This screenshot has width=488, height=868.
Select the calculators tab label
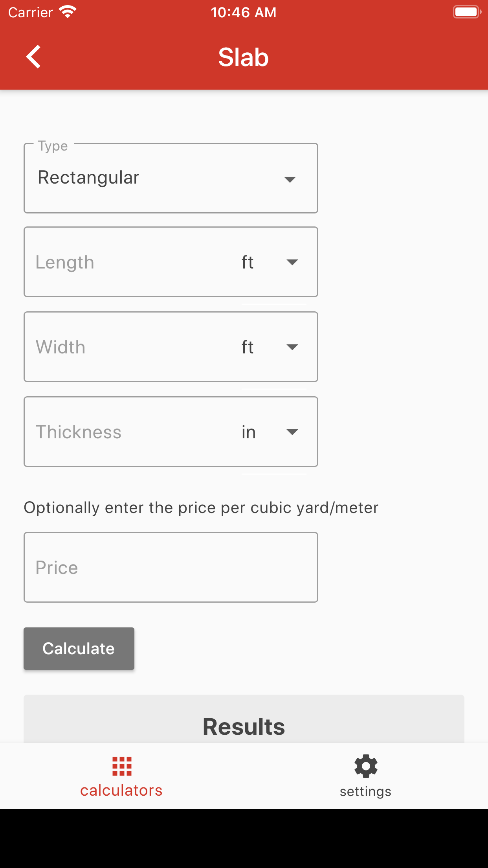pyautogui.click(x=121, y=790)
